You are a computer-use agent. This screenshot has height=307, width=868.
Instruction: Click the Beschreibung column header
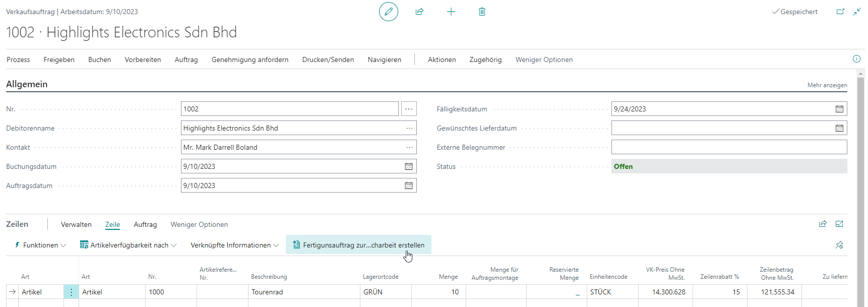(269, 277)
